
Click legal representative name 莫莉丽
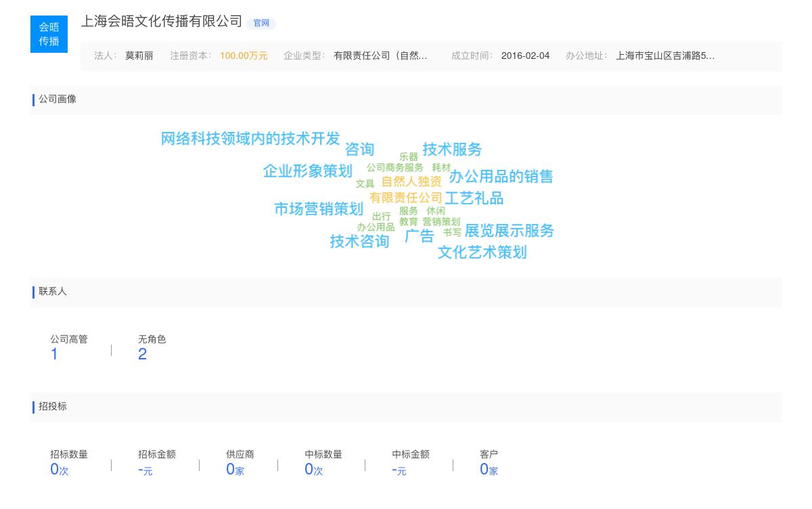tap(139, 56)
